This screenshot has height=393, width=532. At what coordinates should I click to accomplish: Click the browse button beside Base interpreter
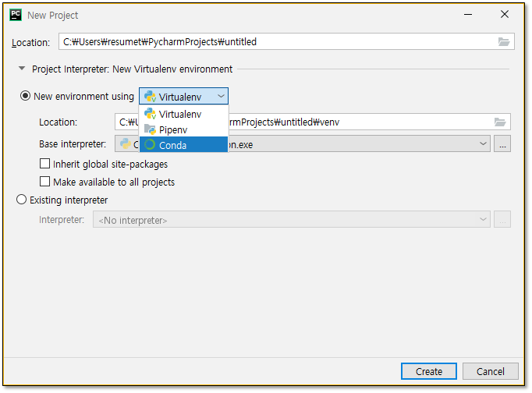point(502,143)
